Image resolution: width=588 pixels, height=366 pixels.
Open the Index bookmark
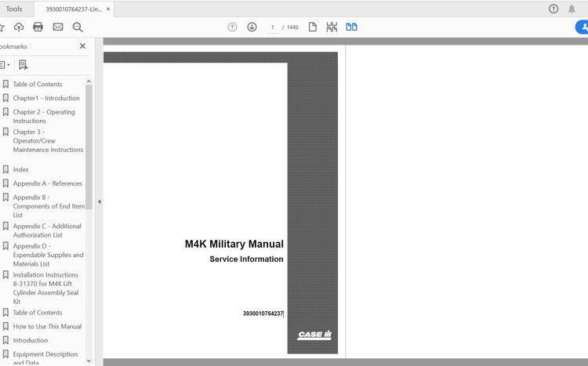[x=20, y=169]
